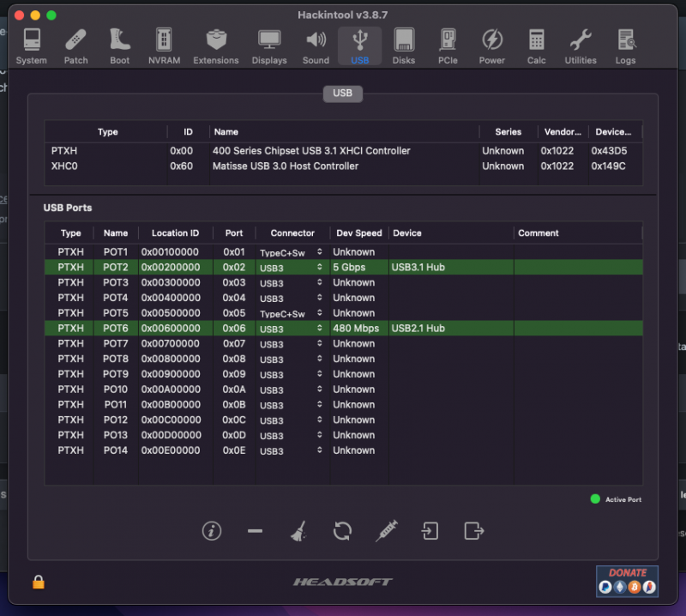The height and width of the screenshot is (616, 686).
Task: Click the export icon in bottom toolbar
Action: [x=473, y=531]
